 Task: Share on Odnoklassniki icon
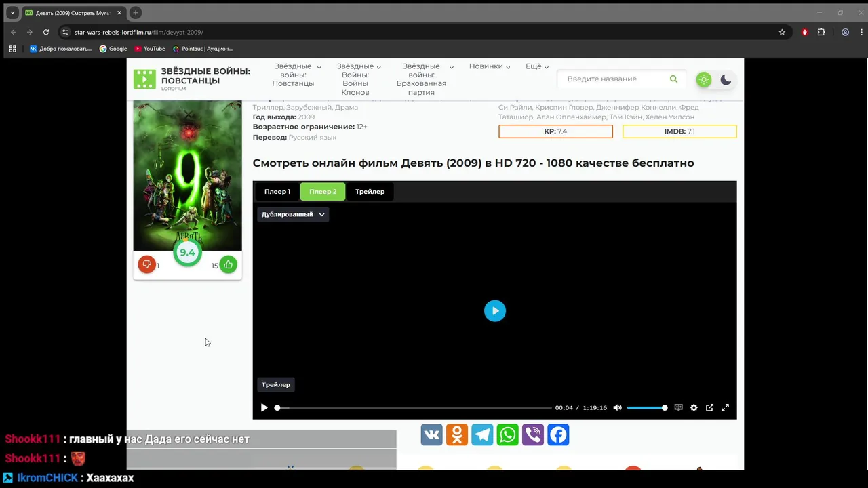[457, 434]
